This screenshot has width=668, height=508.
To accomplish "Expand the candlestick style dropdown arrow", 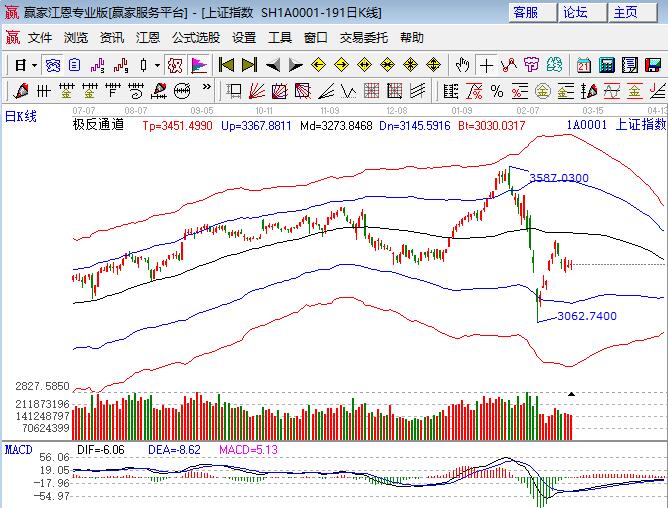I will [x=157, y=65].
